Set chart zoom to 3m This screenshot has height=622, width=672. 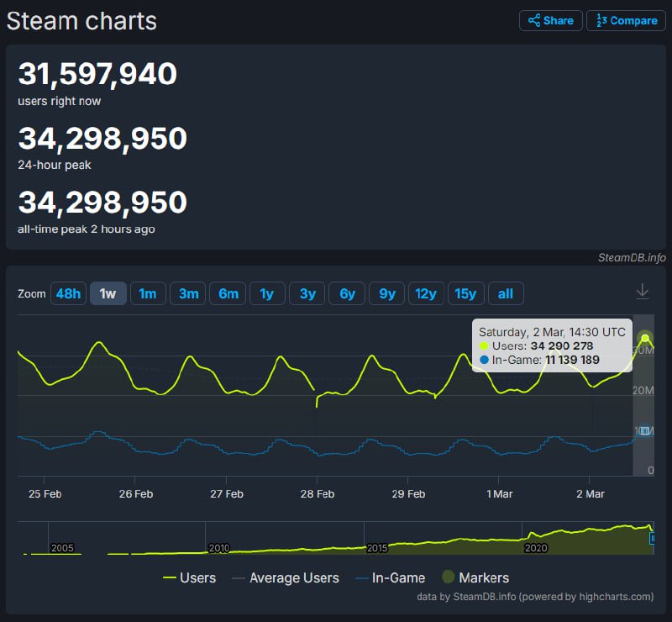[188, 293]
